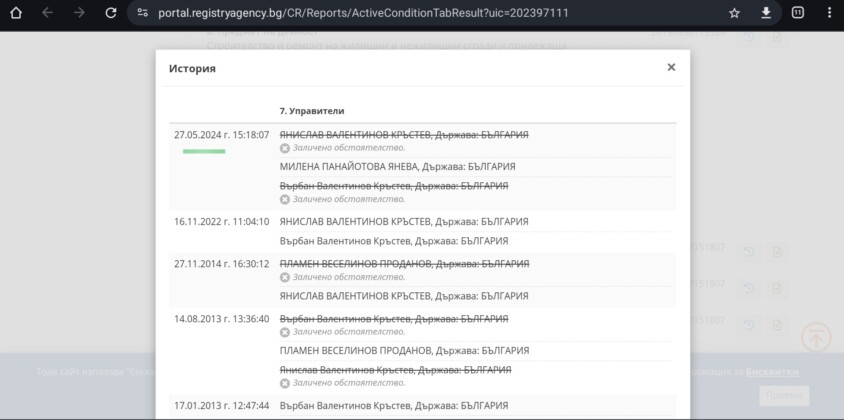The image size is (844, 420).
Task: Navigate forward in browser
Action: coord(78,13)
